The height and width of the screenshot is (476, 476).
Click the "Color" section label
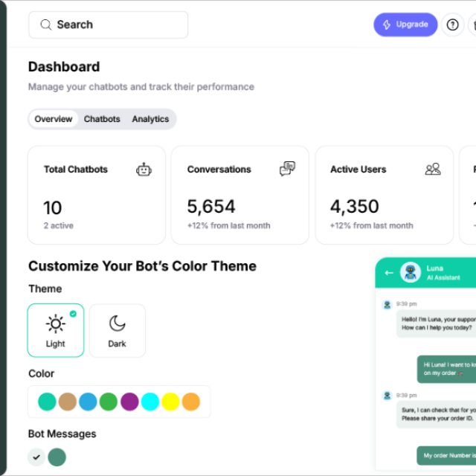[x=42, y=373]
